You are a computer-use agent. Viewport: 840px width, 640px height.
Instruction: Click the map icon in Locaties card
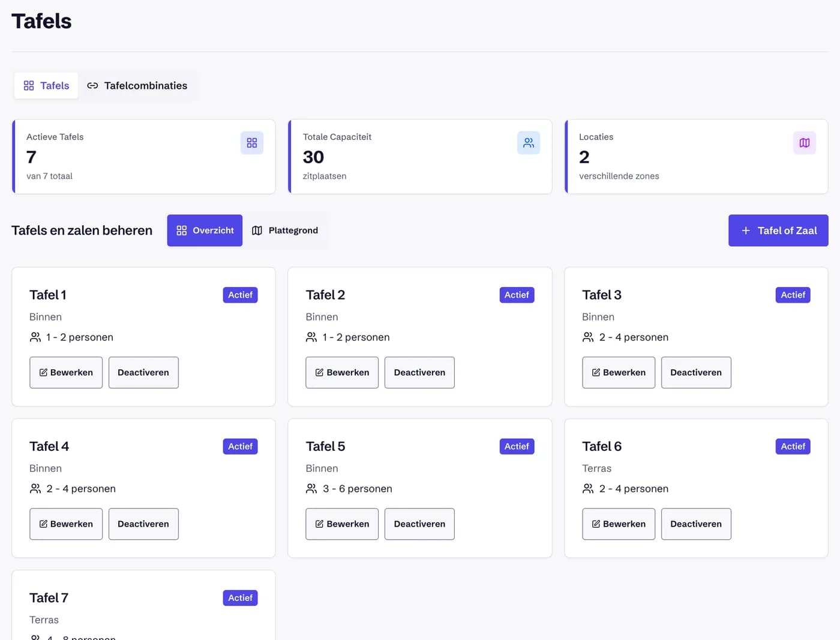805,143
